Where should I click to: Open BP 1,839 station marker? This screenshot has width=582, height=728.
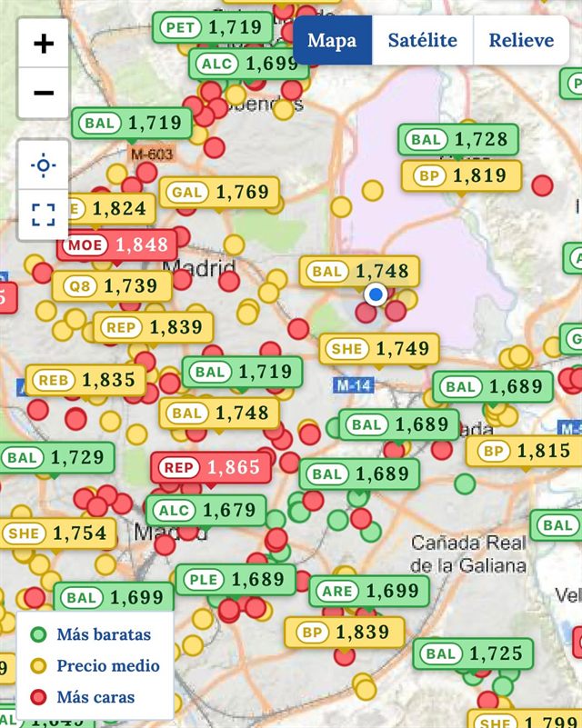(x=345, y=632)
